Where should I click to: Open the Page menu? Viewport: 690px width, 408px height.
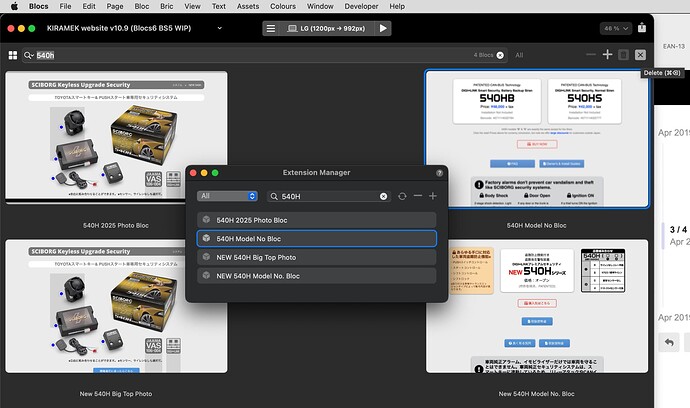coord(114,6)
